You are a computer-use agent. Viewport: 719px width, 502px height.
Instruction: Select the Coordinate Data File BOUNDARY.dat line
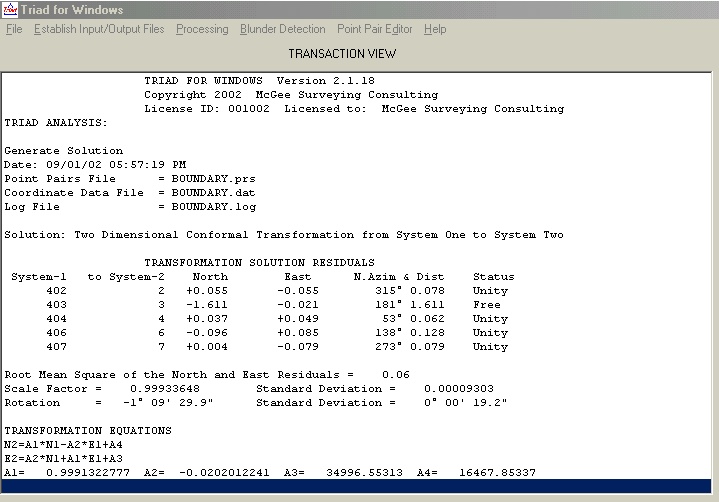pyautogui.click(x=130, y=193)
